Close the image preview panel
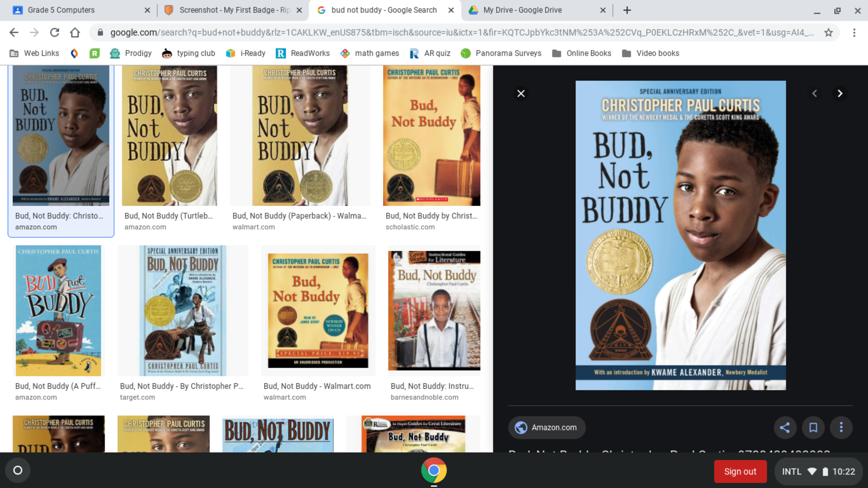Image resolution: width=868 pixels, height=488 pixels. click(x=521, y=93)
